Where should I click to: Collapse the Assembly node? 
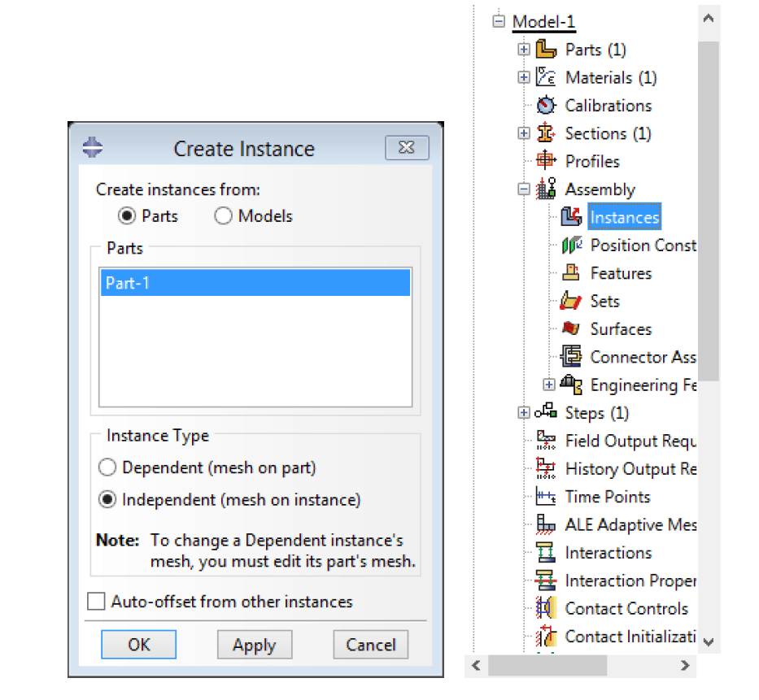(524, 189)
